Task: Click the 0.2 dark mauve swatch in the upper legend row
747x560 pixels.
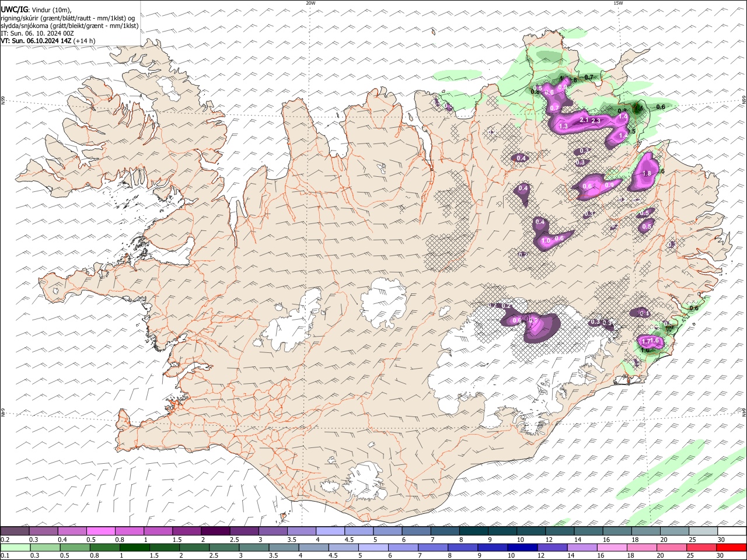Action: coord(15,531)
